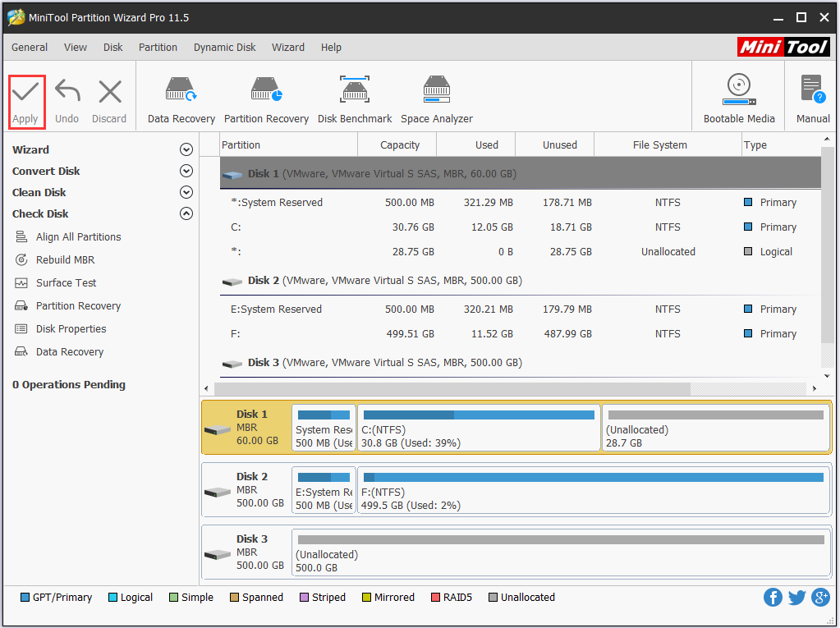Collapse the Check Disk section
The height and width of the screenshot is (628, 840).
coord(186,214)
